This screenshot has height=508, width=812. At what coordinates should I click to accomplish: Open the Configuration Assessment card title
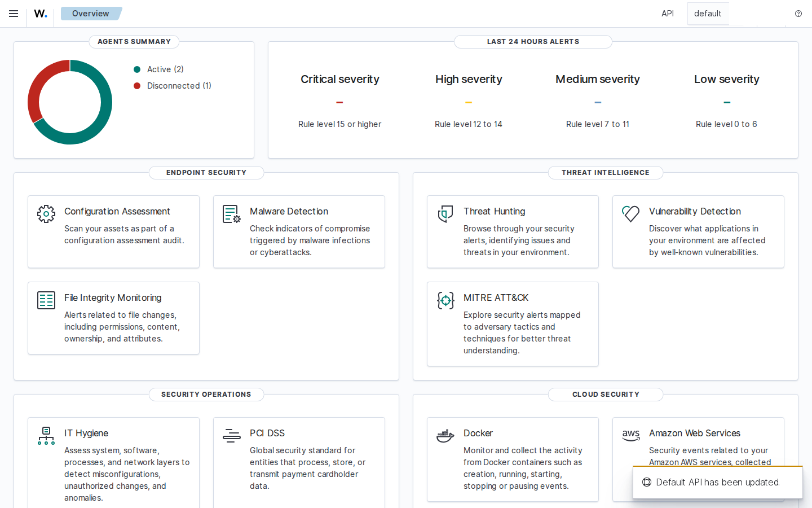point(117,211)
